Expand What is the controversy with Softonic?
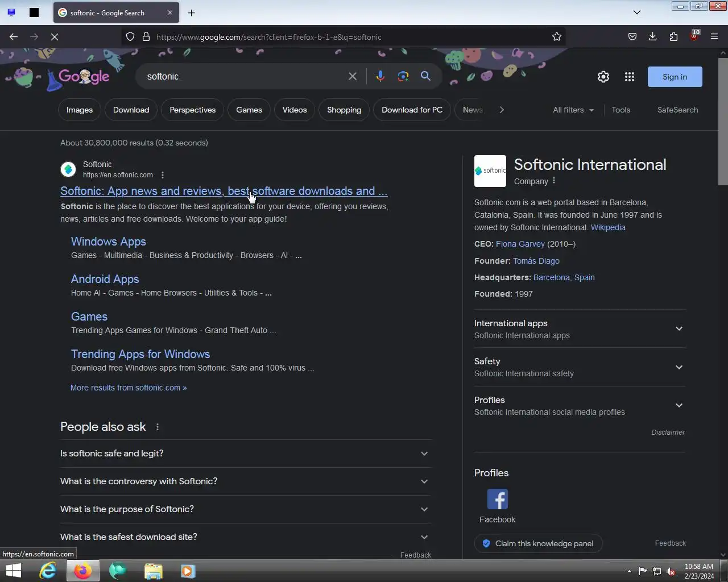 click(245, 481)
